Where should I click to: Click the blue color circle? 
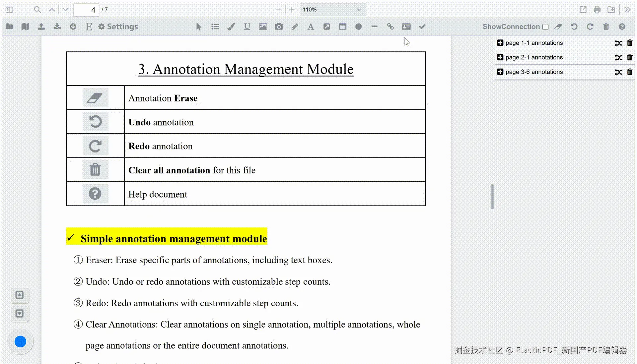pos(20,341)
